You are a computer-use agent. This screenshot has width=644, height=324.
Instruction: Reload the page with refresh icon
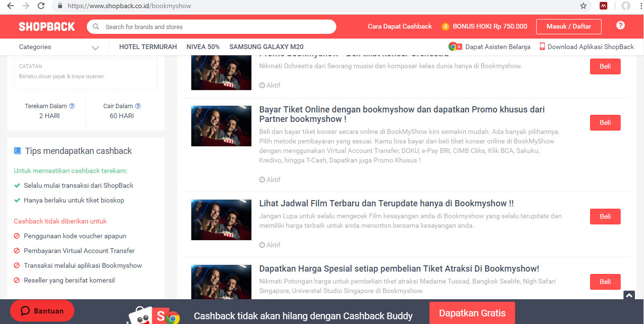pyautogui.click(x=41, y=6)
